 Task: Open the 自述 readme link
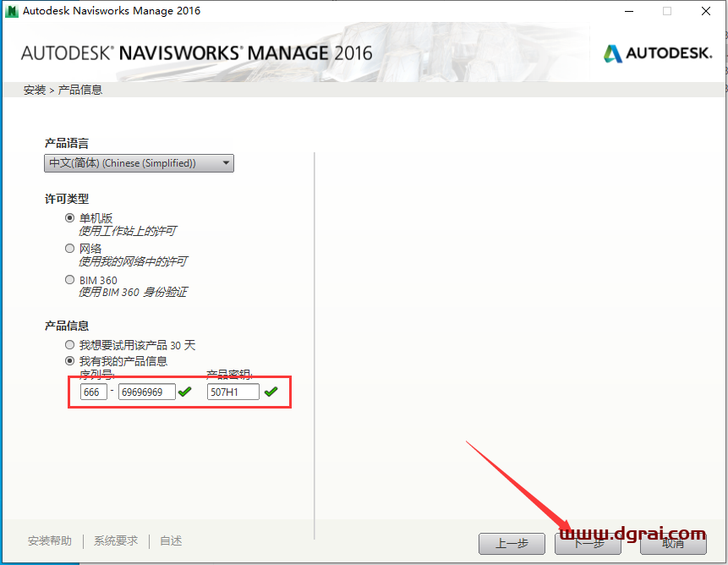(x=171, y=540)
